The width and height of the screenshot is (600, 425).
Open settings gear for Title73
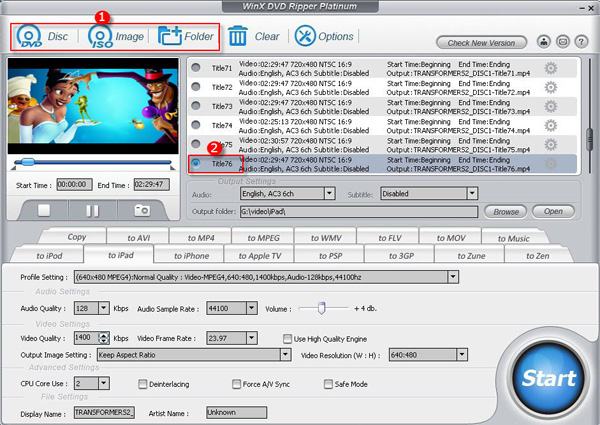point(551,106)
